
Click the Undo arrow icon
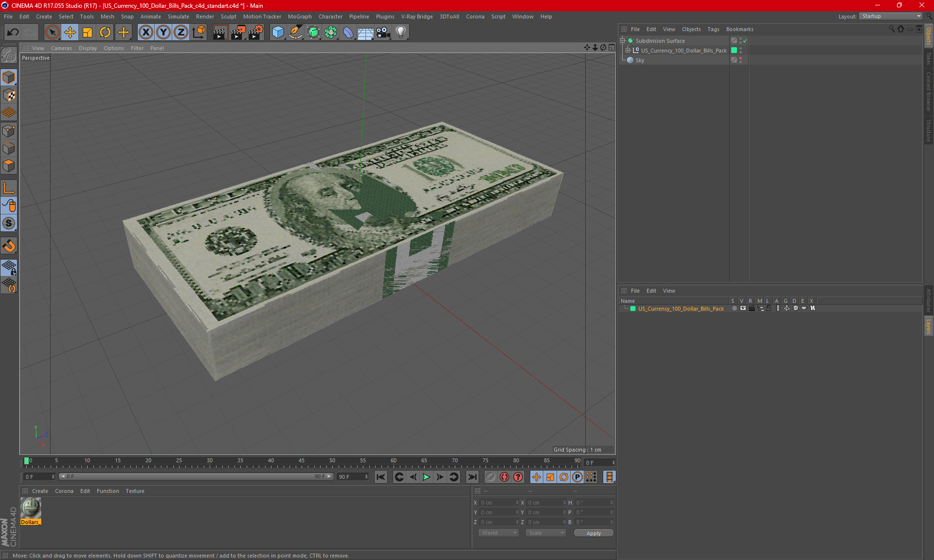pos(13,33)
